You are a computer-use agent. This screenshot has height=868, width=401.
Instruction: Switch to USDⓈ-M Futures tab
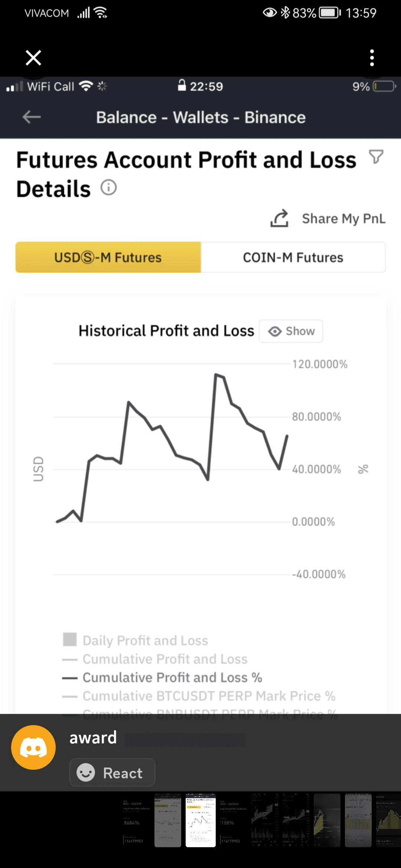pyautogui.click(x=108, y=257)
